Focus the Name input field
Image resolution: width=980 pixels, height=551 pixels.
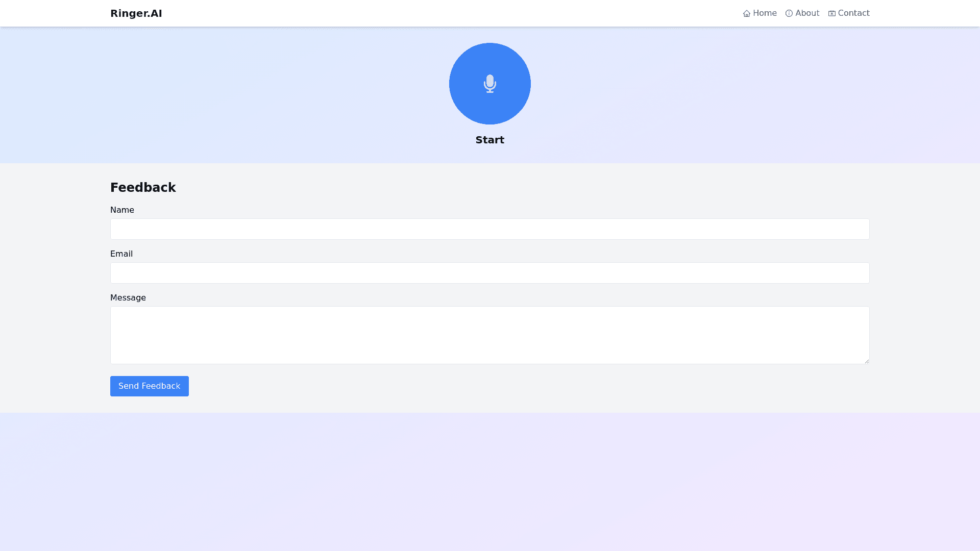coord(489,229)
